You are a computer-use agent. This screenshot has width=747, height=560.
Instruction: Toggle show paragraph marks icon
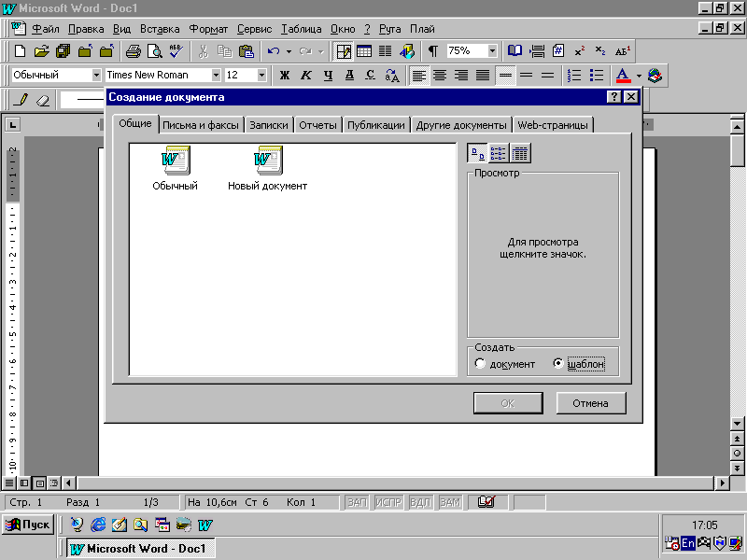click(x=433, y=51)
